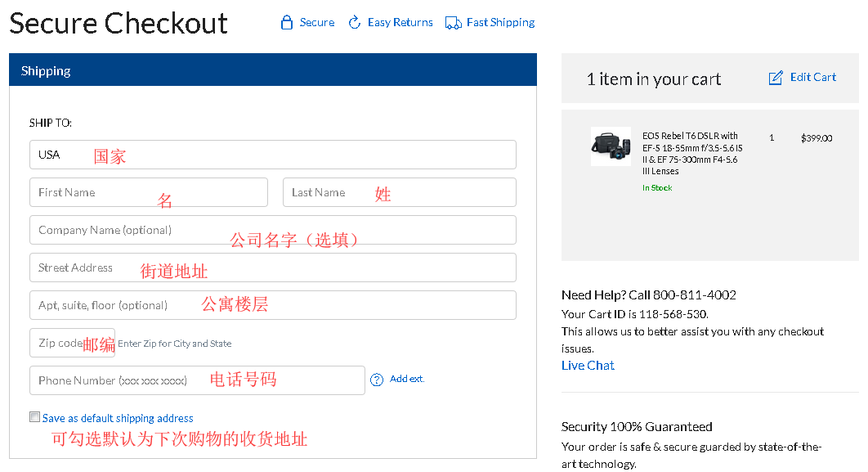The width and height of the screenshot is (868, 472).
Task: Click the Edit Cart pencil icon
Action: point(776,78)
